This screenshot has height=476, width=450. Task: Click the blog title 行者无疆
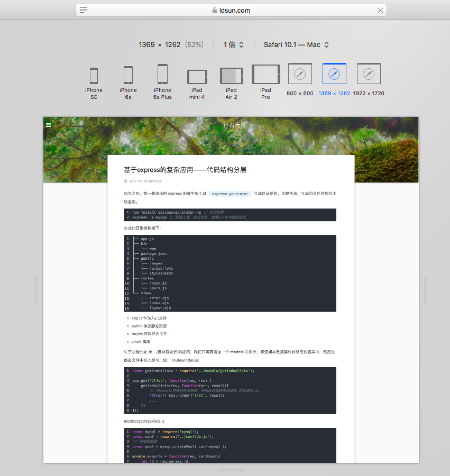point(235,125)
